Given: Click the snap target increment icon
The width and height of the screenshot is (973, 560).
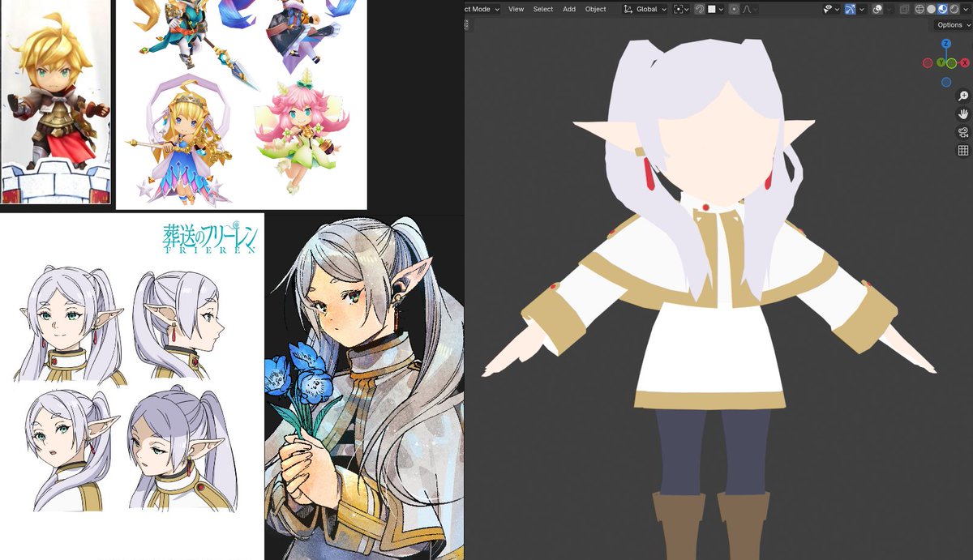Looking at the screenshot, I should (711, 9).
